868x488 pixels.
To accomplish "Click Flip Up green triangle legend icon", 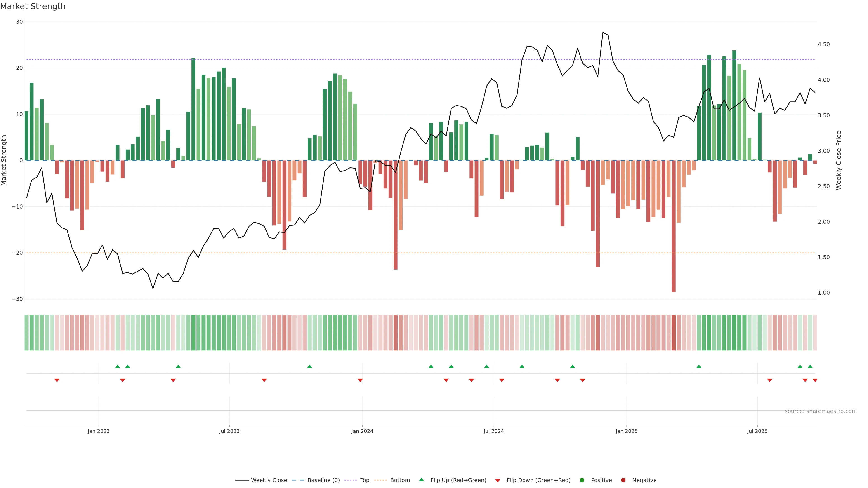I will tap(421, 480).
